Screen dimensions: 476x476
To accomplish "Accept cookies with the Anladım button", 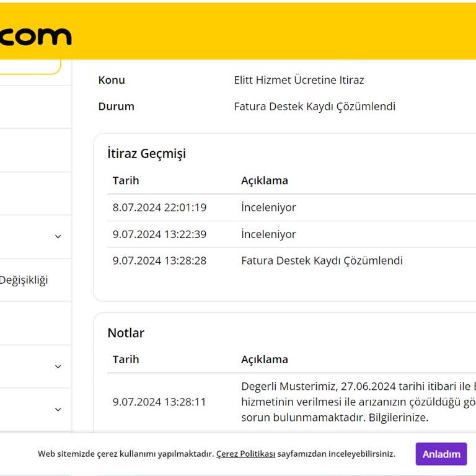I will 441,454.
